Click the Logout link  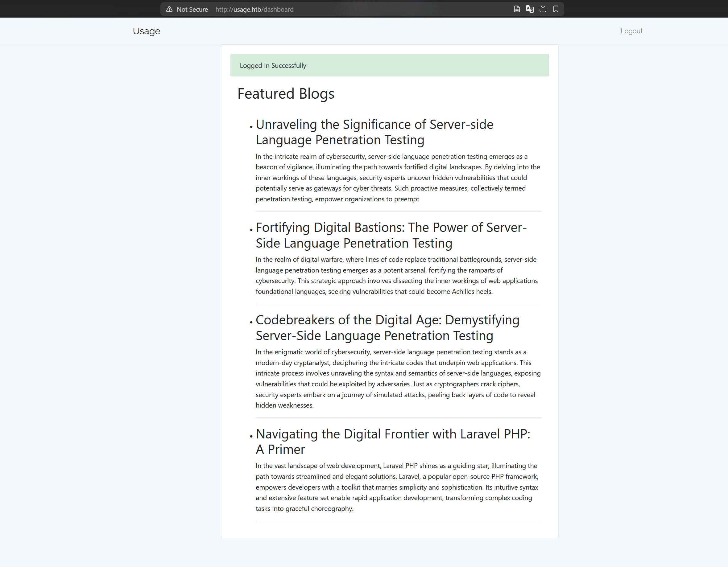click(x=631, y=31)
